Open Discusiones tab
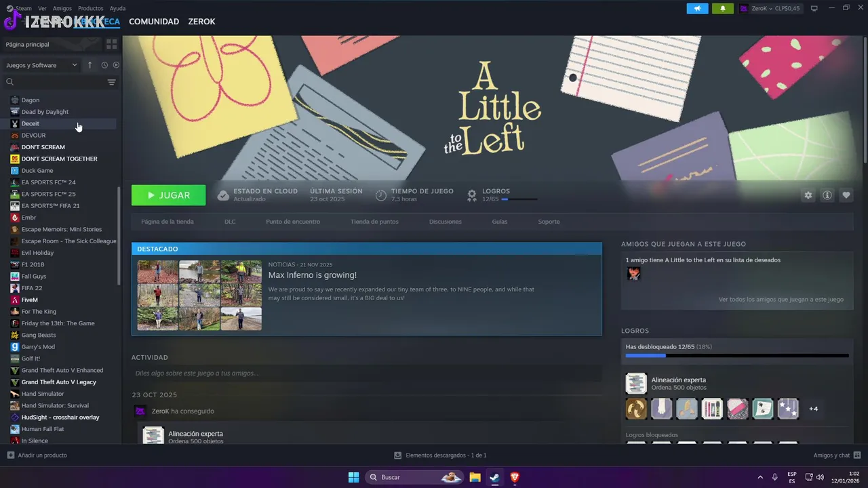 pos(446,222)
